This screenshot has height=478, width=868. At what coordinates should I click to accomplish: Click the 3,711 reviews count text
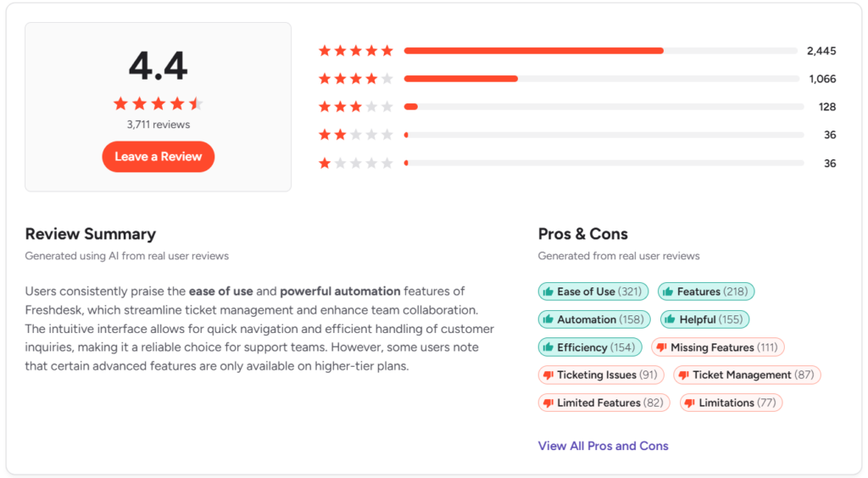159,125
